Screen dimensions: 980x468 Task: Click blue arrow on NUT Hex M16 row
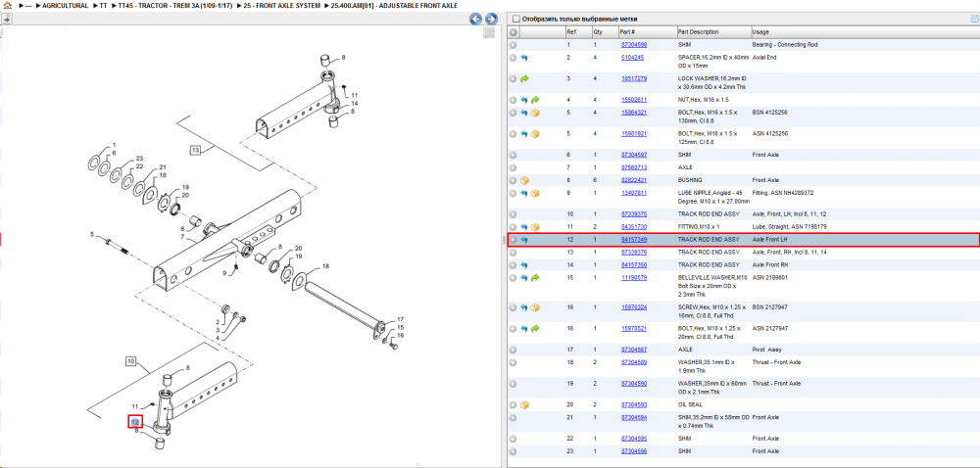pyautogui.click(x=523, y=100)
